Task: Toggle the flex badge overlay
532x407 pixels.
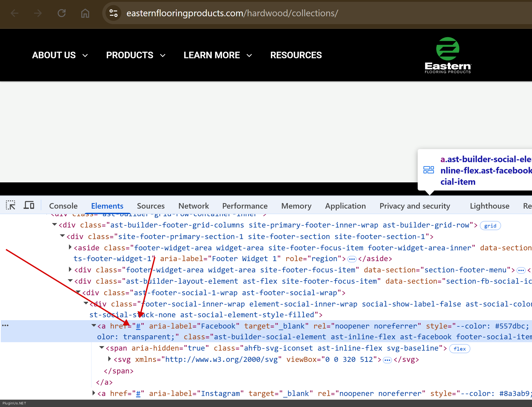Action: (x=459, y=349)
